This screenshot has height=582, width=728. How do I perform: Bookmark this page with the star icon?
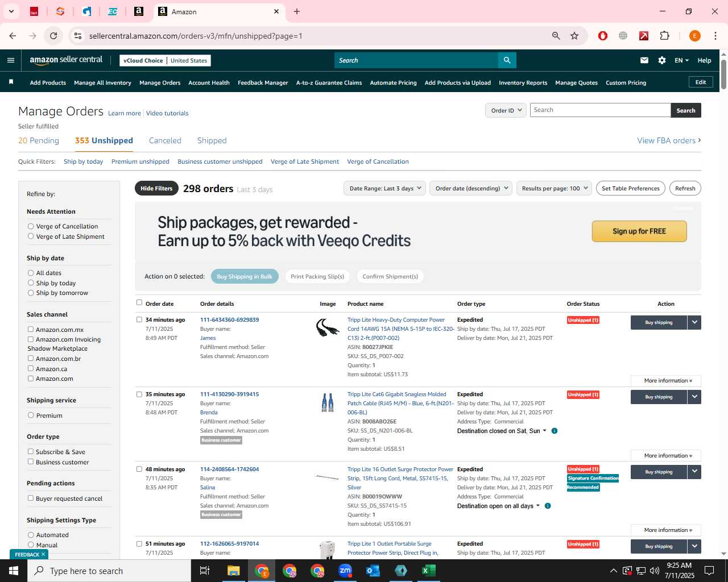click(x=574, y=36)
